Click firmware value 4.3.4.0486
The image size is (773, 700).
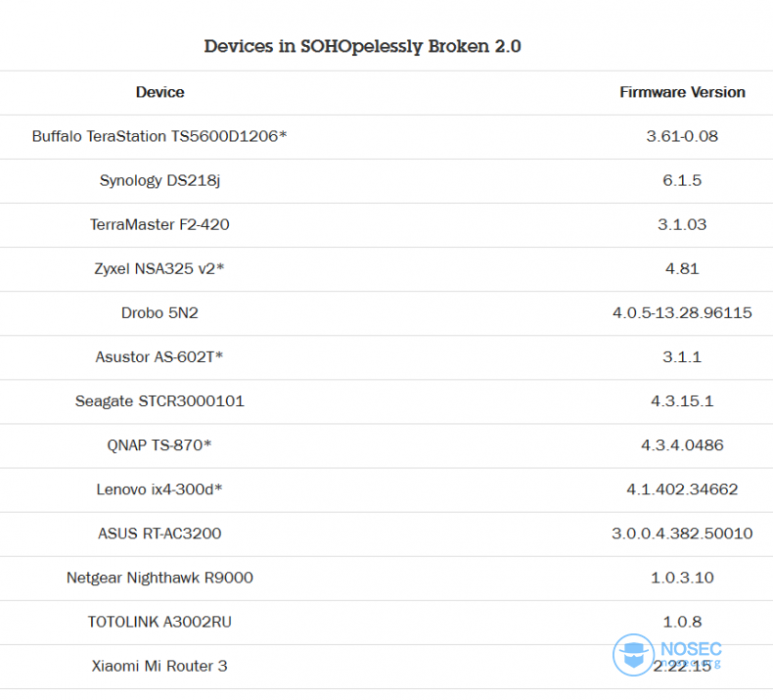pyautogui.click(x=682, y=444)
